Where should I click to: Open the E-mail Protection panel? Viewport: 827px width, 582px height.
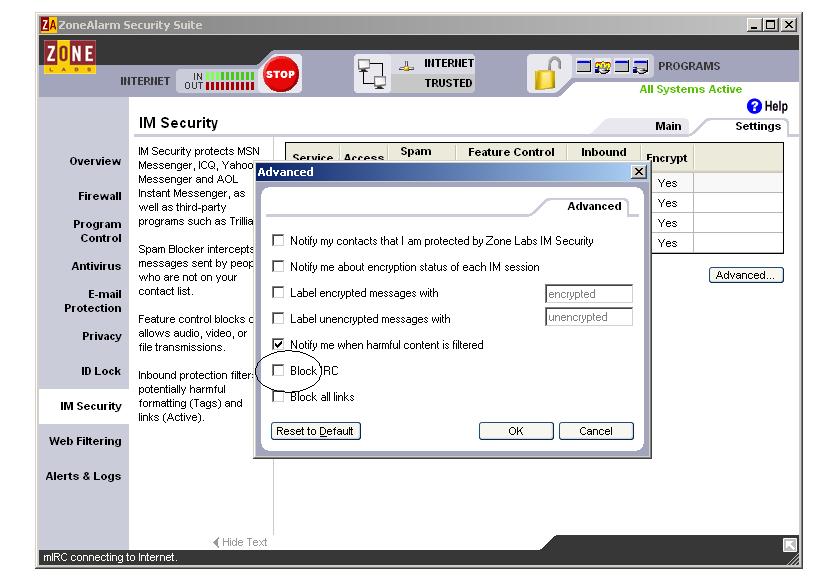(93, 301)
